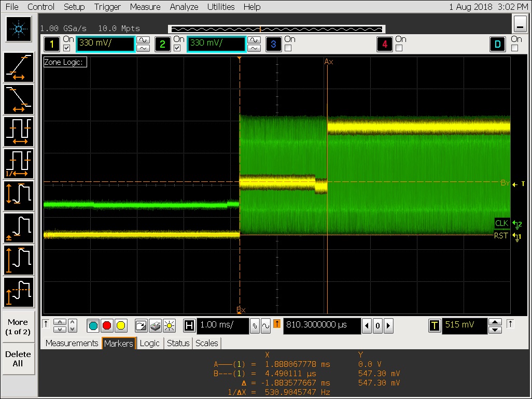Open the Trigger menu

[107, 7]
